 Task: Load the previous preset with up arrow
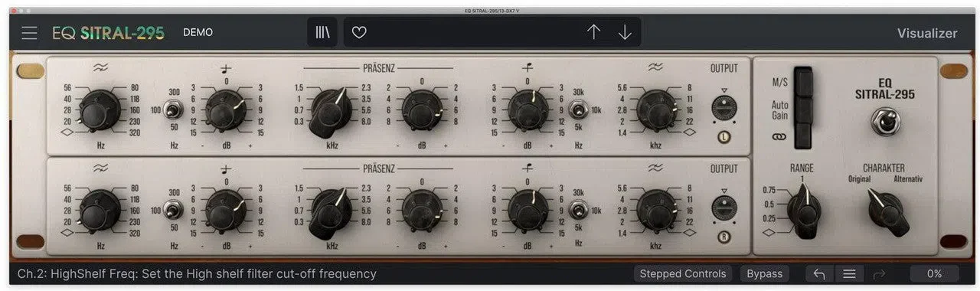[594, 32]
